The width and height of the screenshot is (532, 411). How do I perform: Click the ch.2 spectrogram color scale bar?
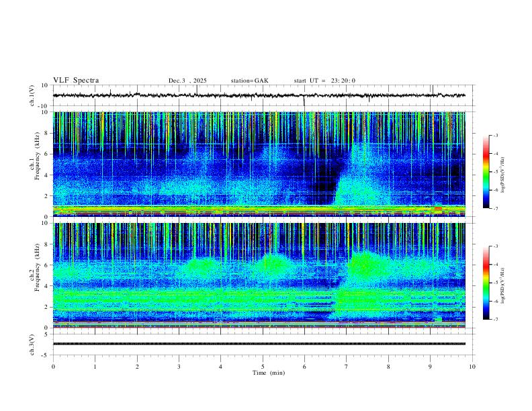pos(486,283)
